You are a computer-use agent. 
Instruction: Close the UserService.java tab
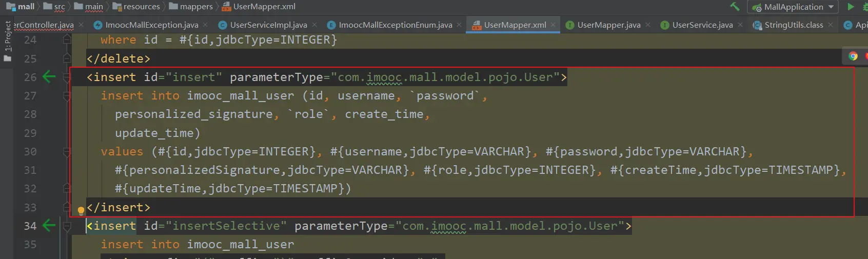(x=740, y=25)
